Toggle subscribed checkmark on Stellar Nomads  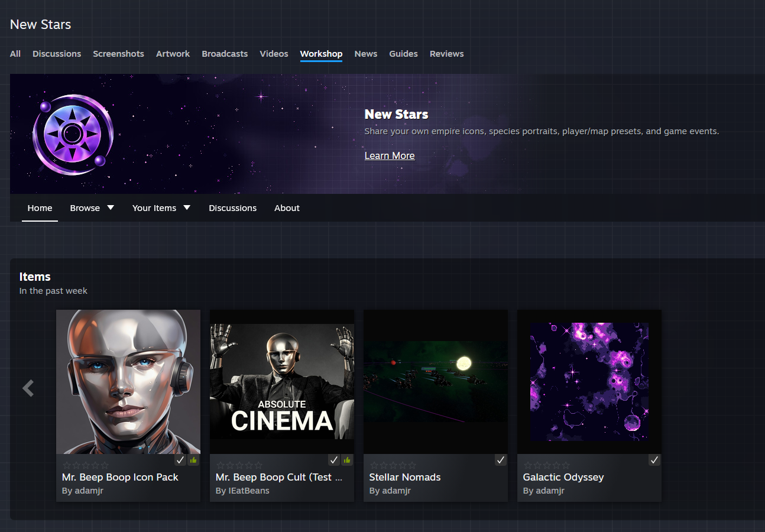501,460
